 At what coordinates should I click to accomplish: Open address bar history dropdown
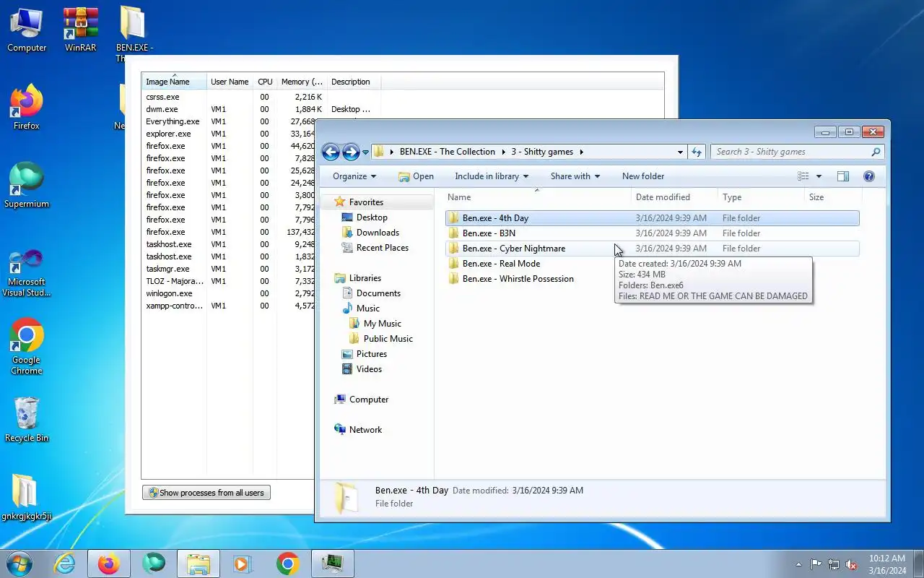[680, 152]
